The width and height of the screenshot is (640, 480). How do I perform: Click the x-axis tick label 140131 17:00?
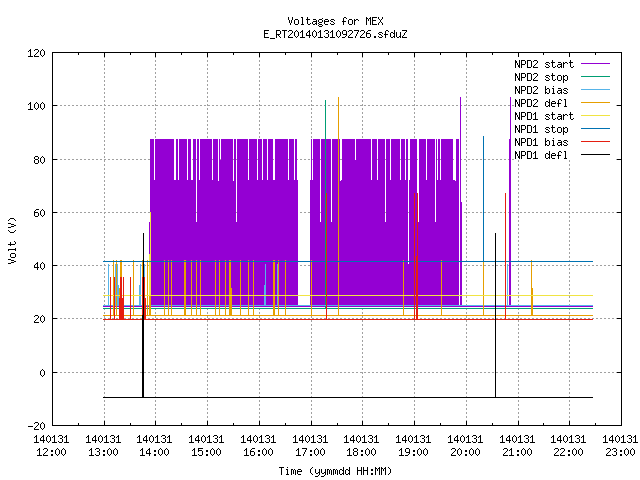point(310,446)
